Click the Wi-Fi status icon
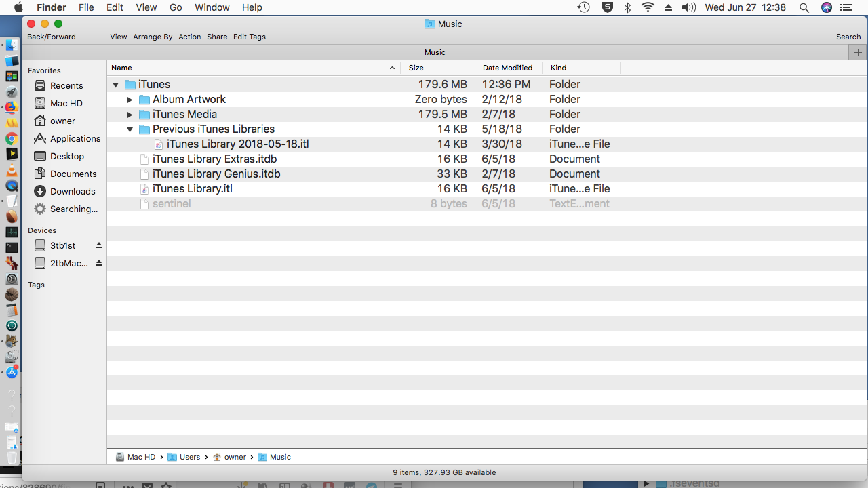Screen dimensions: 868x488 pyautogui.click(x=648, y=7)
